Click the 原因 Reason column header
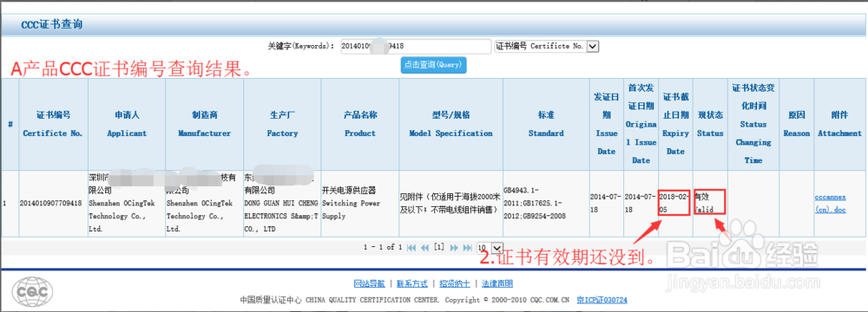868x312 pixels. [x=797, y=125]
